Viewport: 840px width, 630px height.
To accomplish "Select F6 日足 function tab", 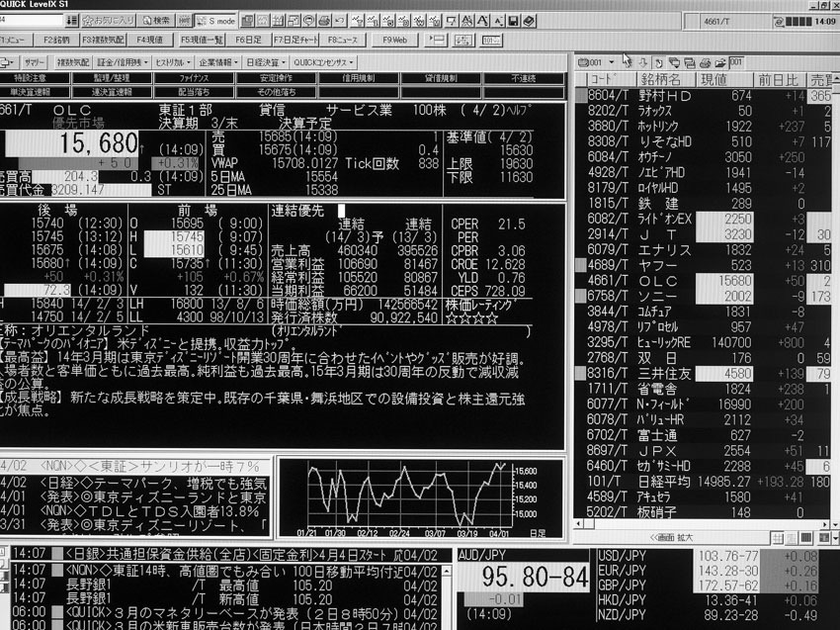I will 249,40.
